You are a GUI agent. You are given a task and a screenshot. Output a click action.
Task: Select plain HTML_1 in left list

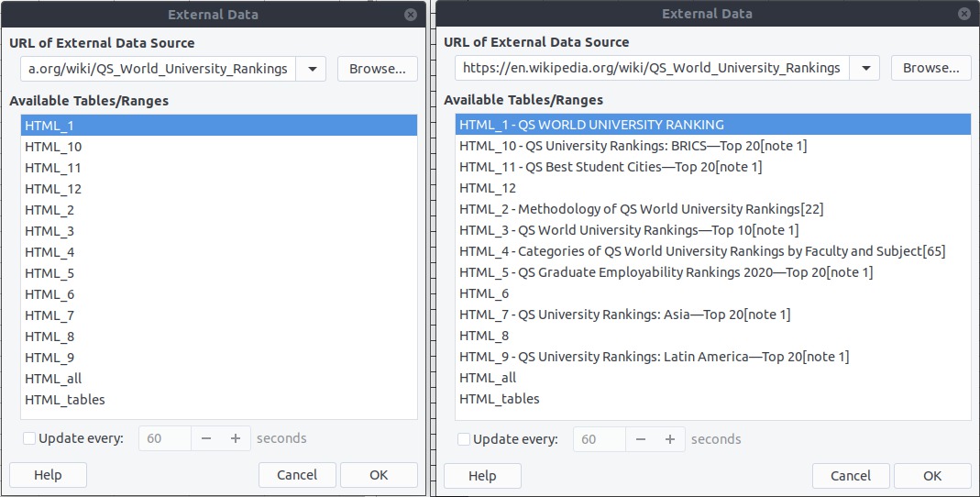(x=219, y=126)
